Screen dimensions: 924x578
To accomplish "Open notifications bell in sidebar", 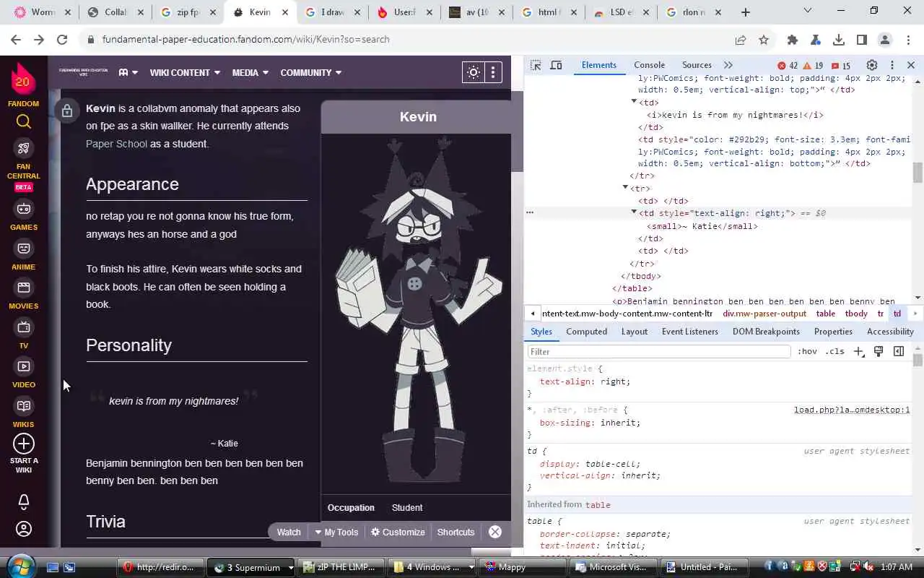I will click(24, 501).
